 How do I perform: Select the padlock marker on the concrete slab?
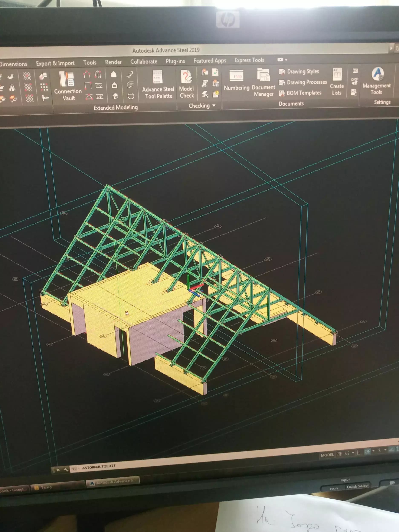coord(126,313)
